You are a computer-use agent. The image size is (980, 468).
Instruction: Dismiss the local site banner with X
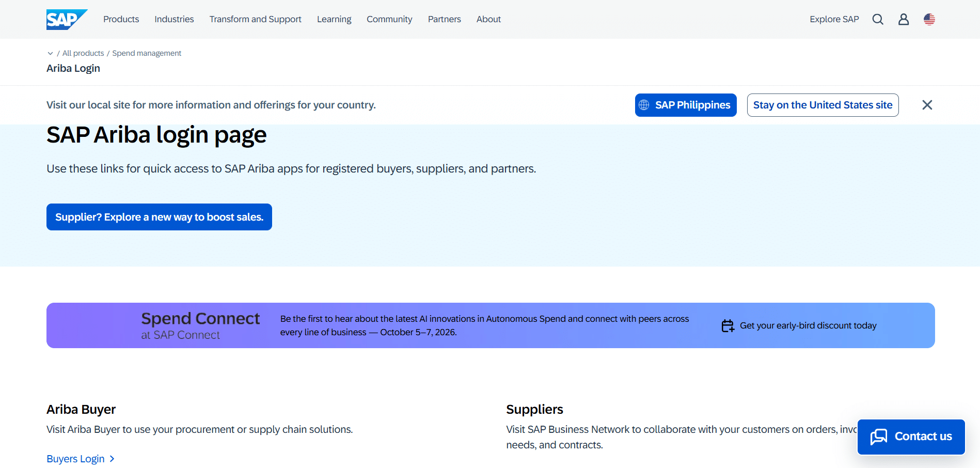click(x=927, y=105)
